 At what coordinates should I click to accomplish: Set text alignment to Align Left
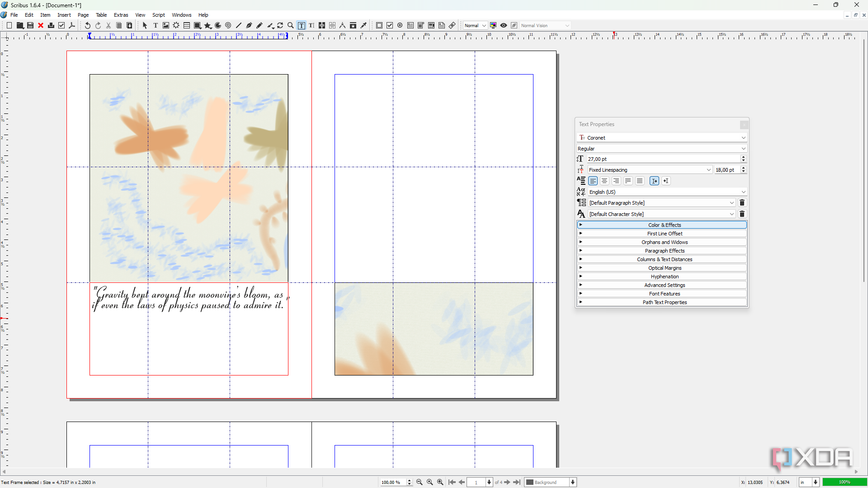click(x=593, y=181)
